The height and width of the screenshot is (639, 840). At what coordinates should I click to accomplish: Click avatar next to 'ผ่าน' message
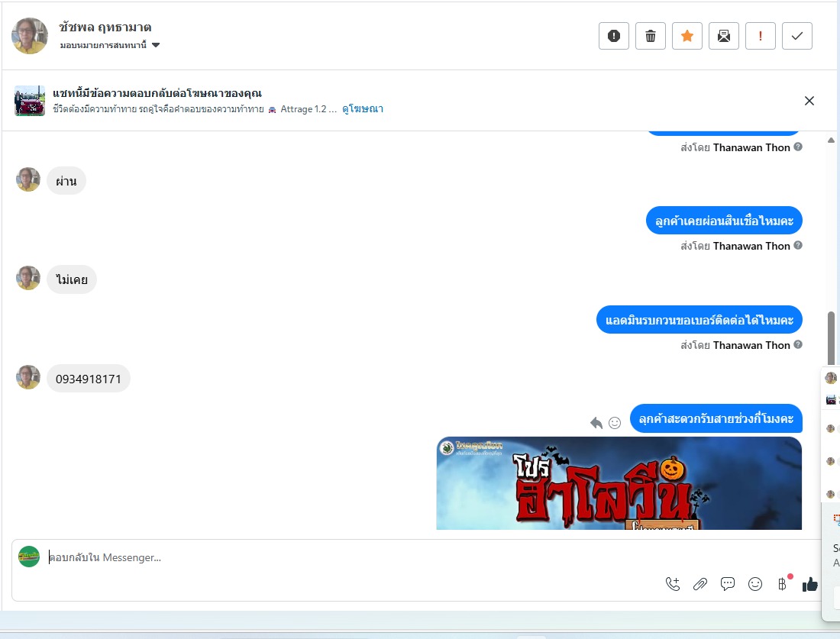tap(27, 179)
